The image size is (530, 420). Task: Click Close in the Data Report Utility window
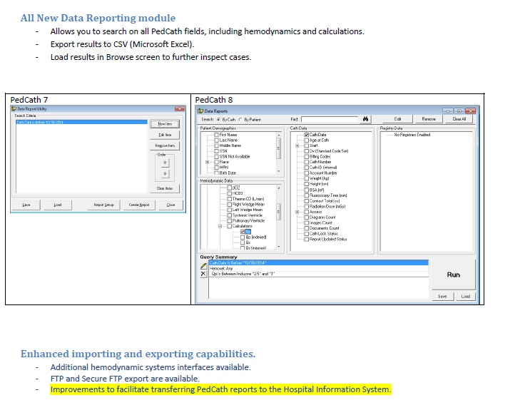coord(170,205)
